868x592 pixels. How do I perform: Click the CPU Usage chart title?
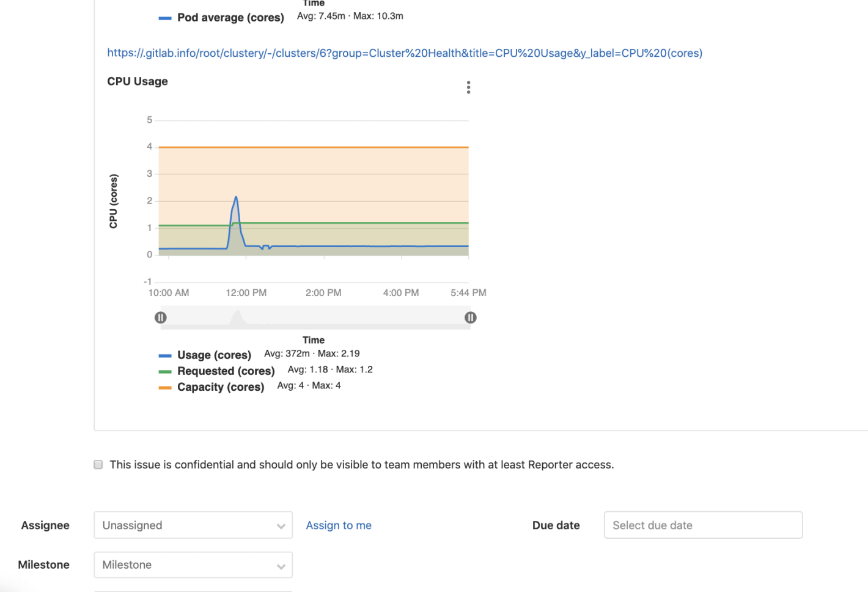(137, 81)
